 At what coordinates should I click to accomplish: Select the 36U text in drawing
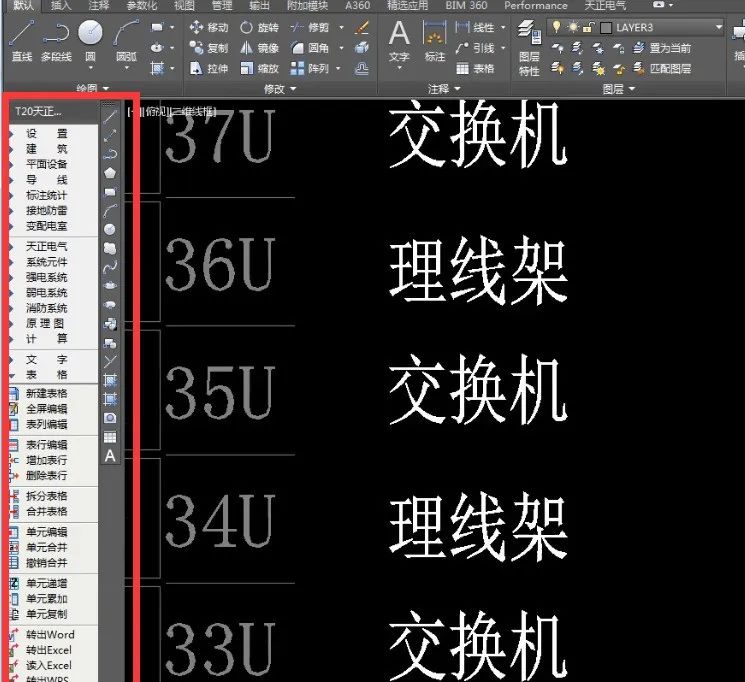click(x=220, y=264)
